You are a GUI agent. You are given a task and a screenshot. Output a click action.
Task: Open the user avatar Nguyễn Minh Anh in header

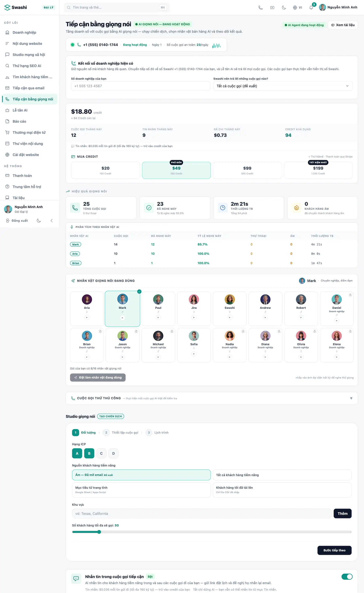pos(322,7)
